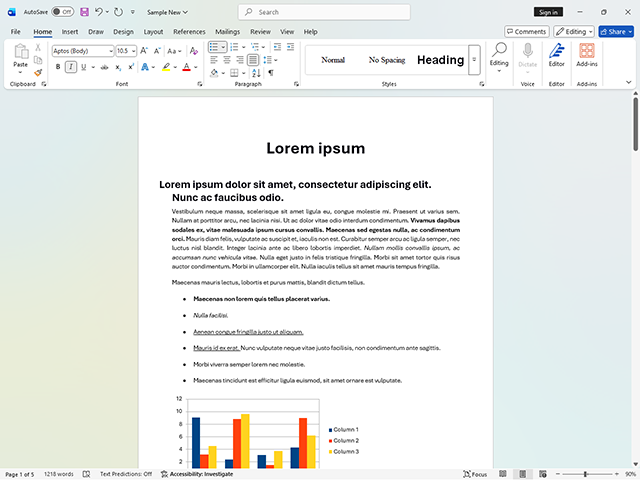The height and width of the screenshot is (480, 640).
Task: Apply yellow text highlight color
Action: 166,67
